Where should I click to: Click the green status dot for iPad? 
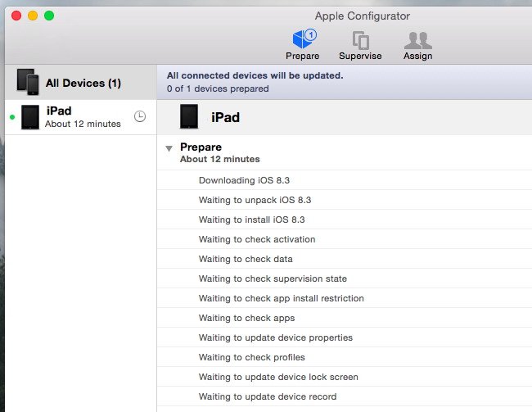pos(12,117)
